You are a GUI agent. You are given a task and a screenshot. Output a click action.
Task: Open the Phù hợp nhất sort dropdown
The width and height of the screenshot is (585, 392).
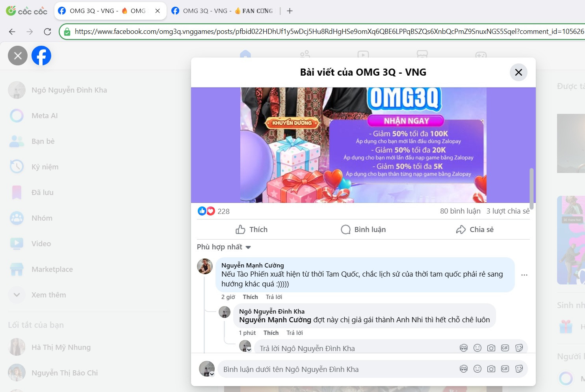pos(224,247)
